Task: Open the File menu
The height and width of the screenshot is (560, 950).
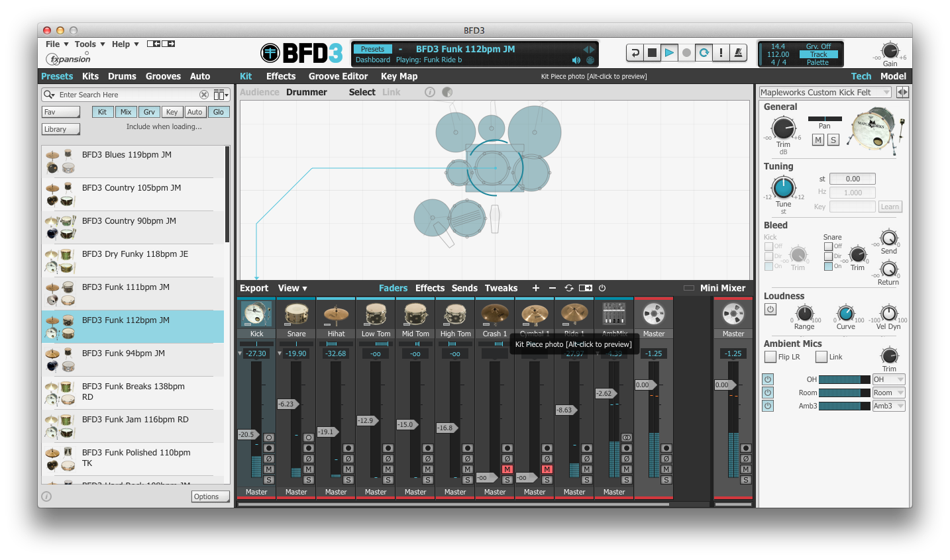Action: 57,44
